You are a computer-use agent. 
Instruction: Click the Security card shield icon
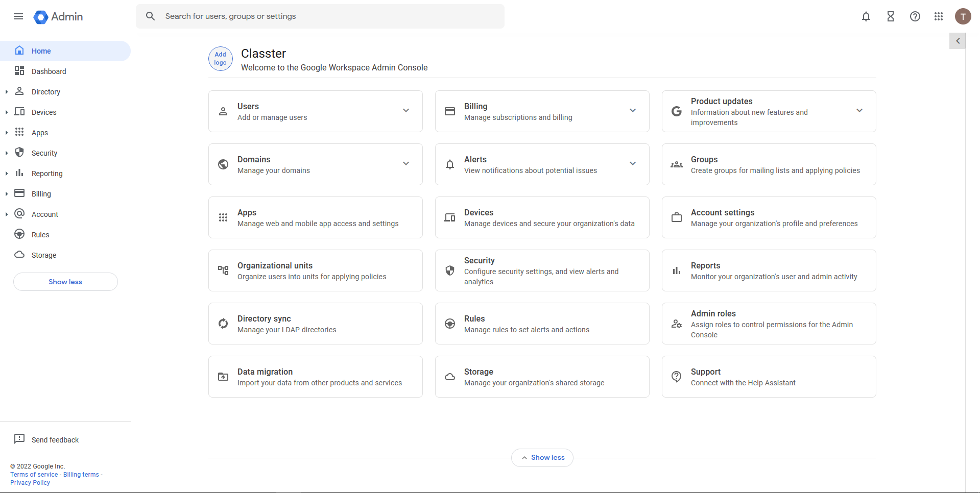coord(450,270)
